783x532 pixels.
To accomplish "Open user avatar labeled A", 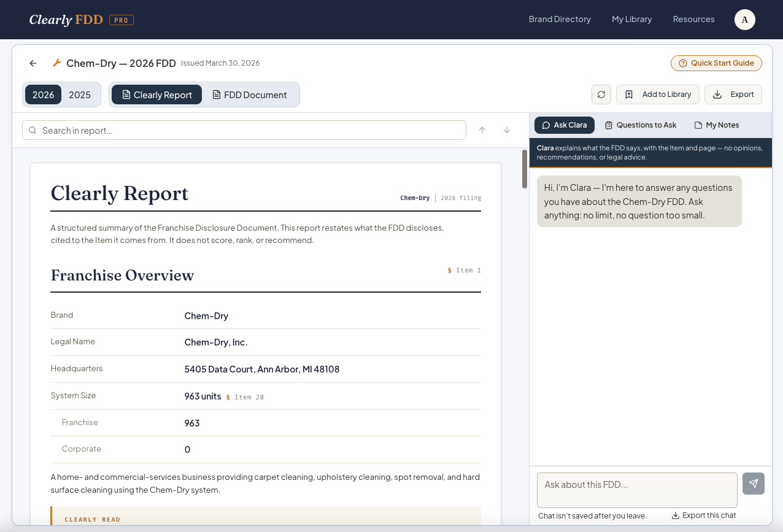I will click(745, 20).
